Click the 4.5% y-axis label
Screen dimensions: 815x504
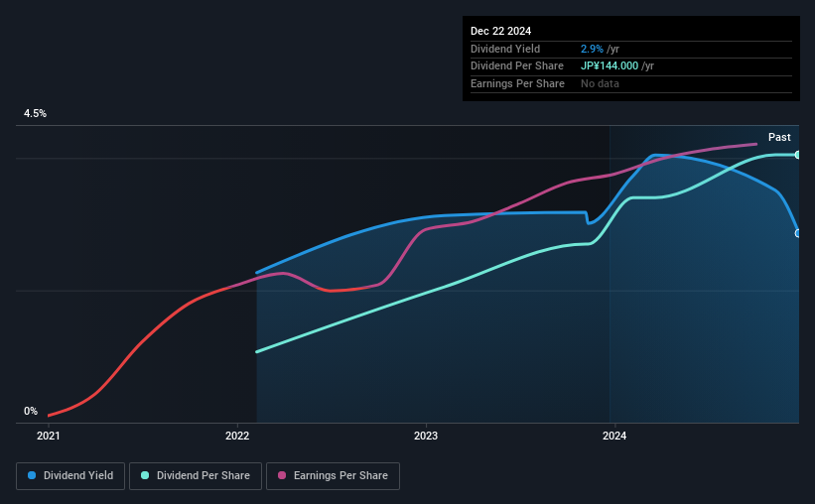coord(35,113)
